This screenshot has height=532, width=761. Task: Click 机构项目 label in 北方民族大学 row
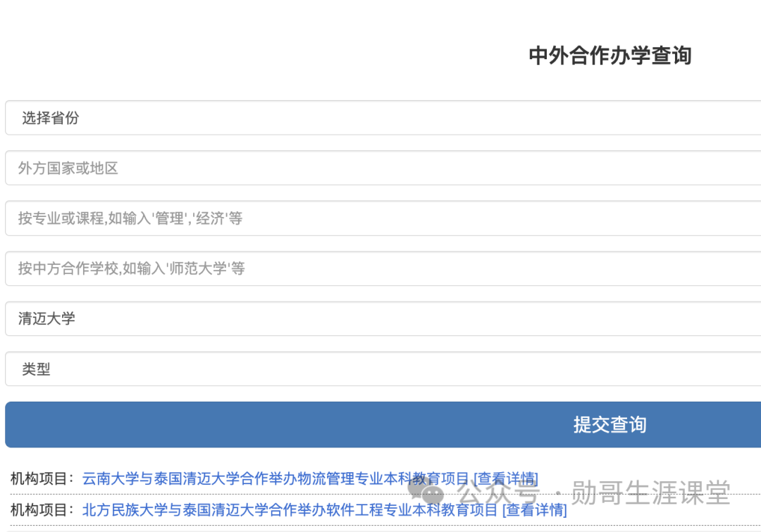[x=42, y=509]
